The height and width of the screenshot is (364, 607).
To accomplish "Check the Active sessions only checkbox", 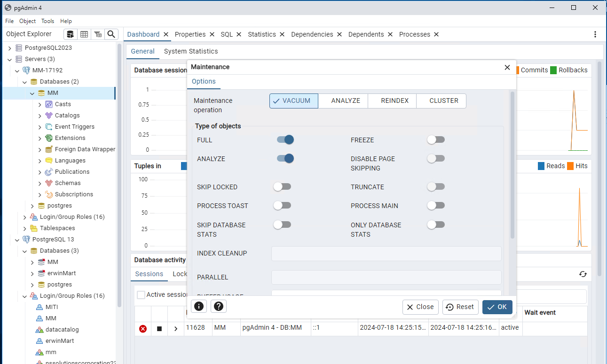I will 141,295.
